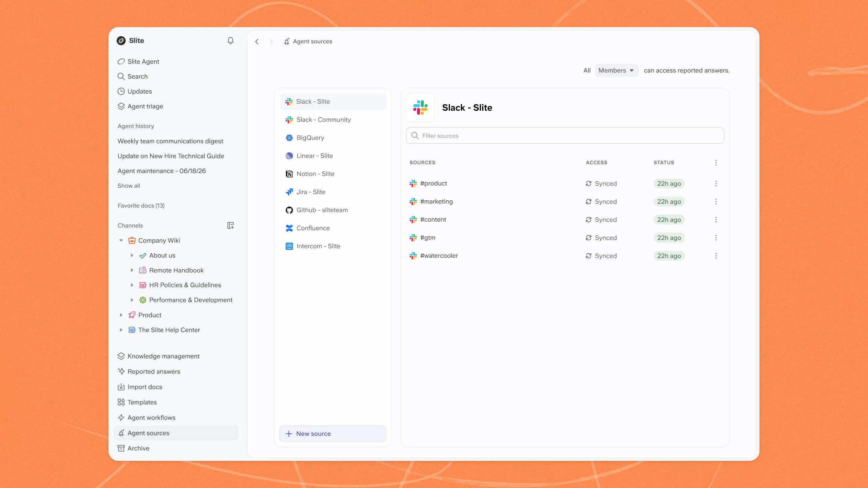Expand the Product channel

tap(121, 315)
